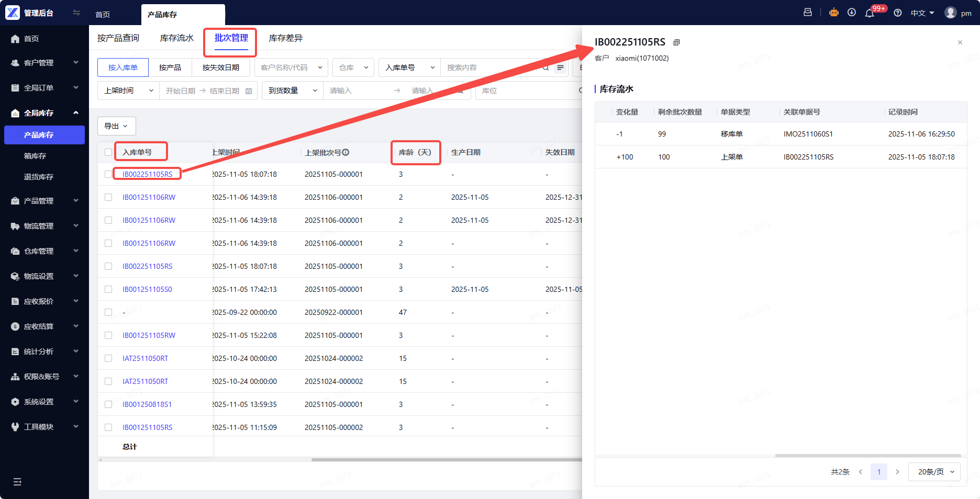The width and height of the screenshot is (980, 499).
Task: Open the 中文 language dropdown
Action: pos(922,13)
